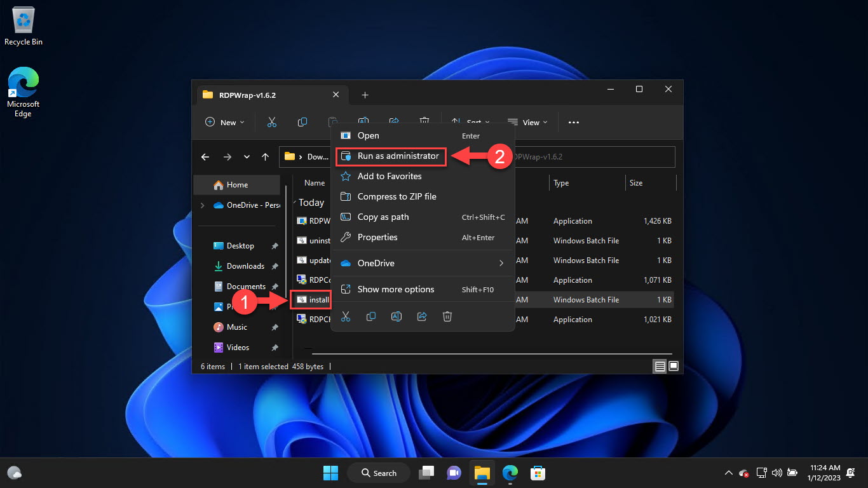Click the Copy icon in the toolbar
The height and width of the screenshot is (488, 868).
[x=302, y=122]
